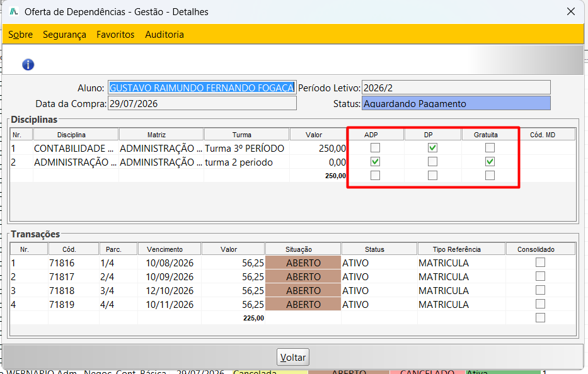Close the Detalhes dialog window

point(571,11)
